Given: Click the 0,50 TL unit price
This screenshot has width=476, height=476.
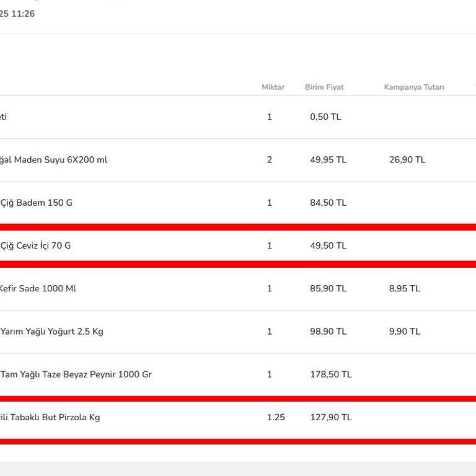Looking at the screenshot, I should pos(325,117).
